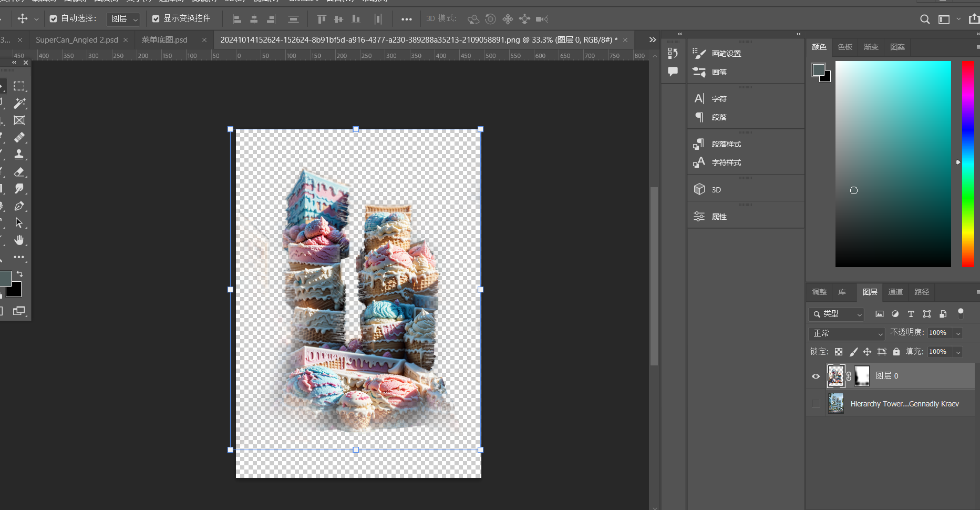Viewport: 980px width, 510px height.
Task: Expand the 不透明度 opacity dropdown
Action: pyautogui.click(x=958, y=333)
